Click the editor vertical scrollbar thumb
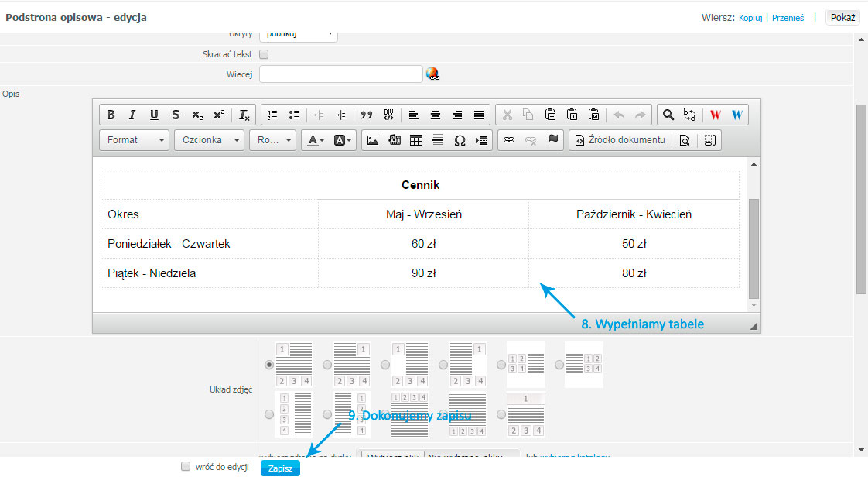Screen dimensions: 868x477 pyautogui.click(x=754, y=249)
